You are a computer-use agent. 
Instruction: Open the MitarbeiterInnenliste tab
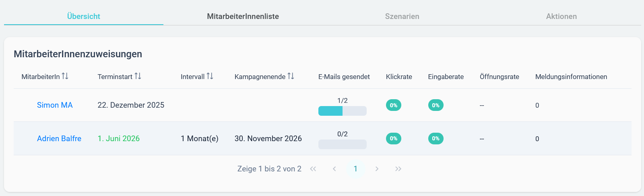pyautogui.click(x=243, y=17)
